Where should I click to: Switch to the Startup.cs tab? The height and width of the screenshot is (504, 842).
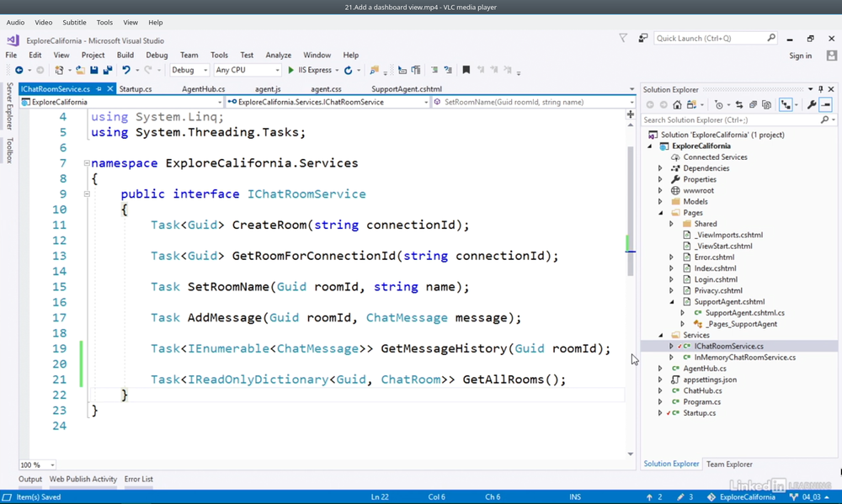[x=136, y=89]
